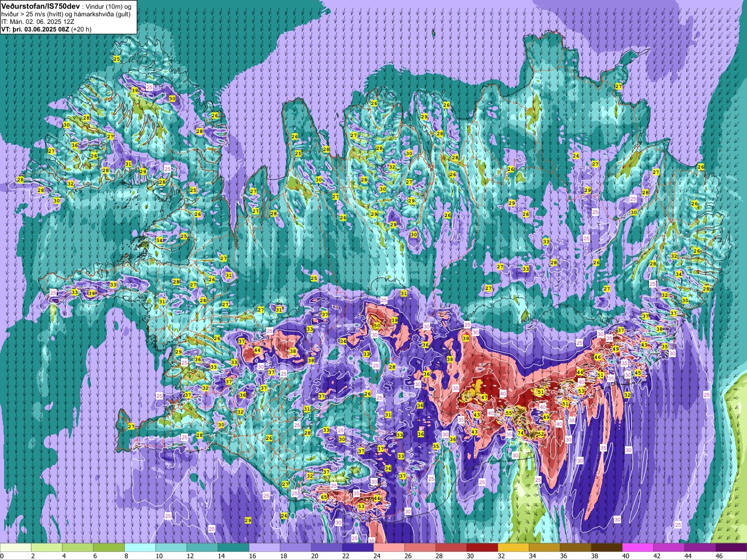Click the yellow '50' gust label on the map
This screenshot has height=560, width=747.
[377, 326]
